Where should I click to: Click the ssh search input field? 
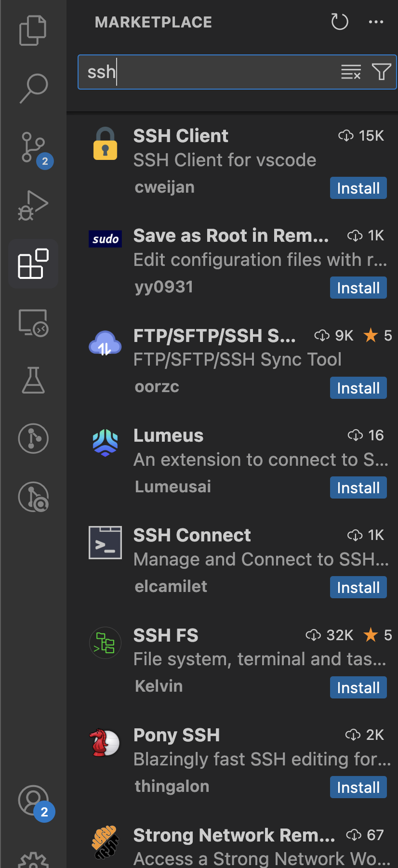208,72
